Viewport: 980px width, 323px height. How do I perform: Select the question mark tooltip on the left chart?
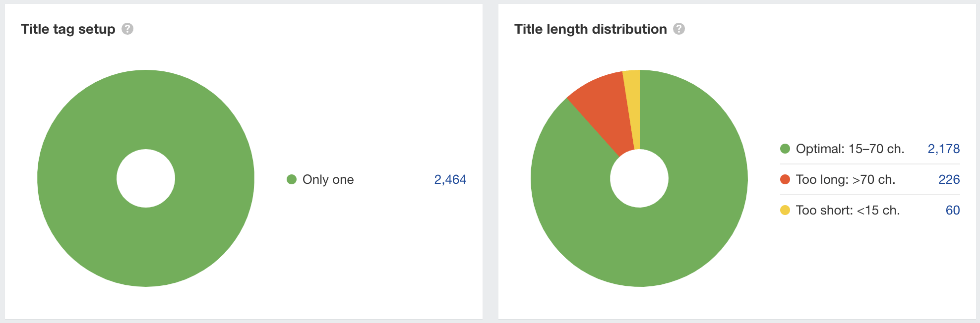coord(128,29)
